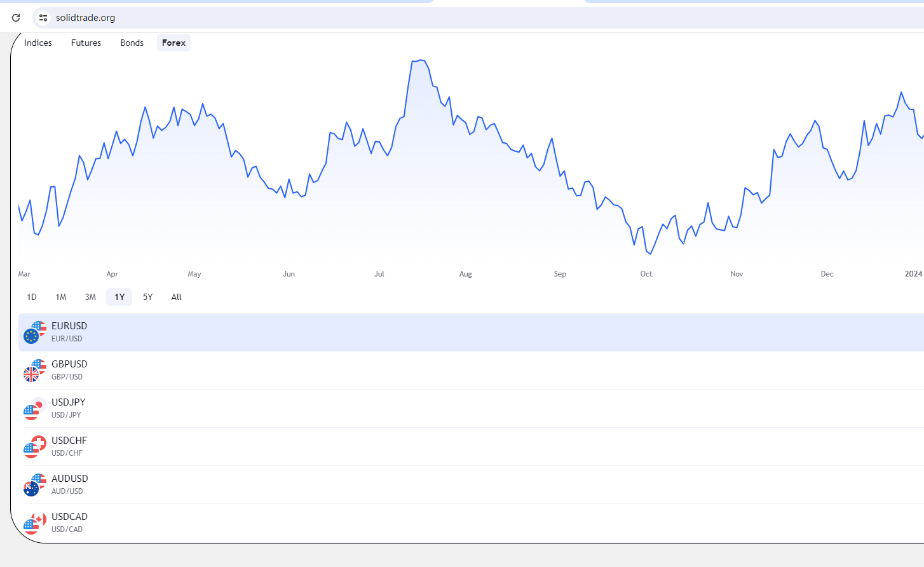
Task: Click the AUDUSD flag icon
Action: click(x=34, y=485)
